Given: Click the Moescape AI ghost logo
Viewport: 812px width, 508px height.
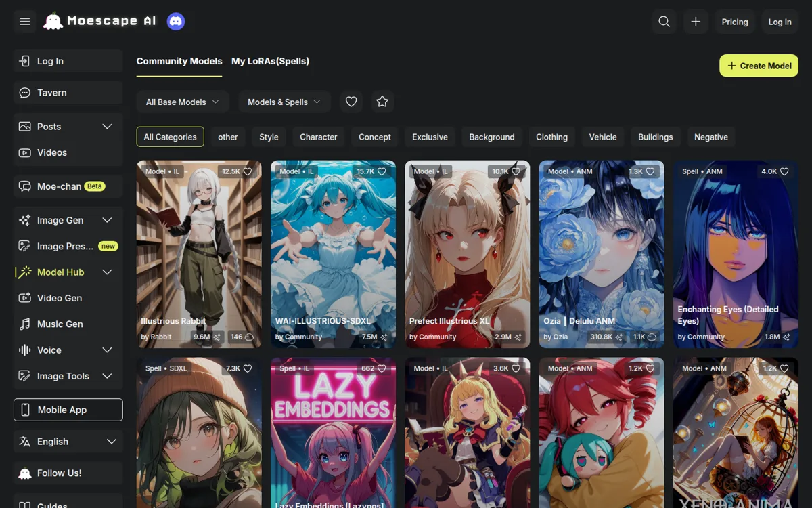Looking at the screenshot, I should 53,22.
